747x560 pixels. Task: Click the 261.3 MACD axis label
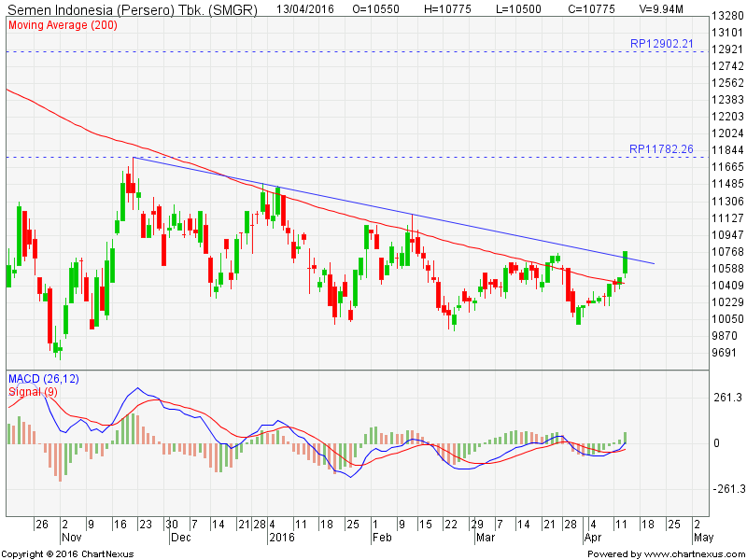pyautogui.click(x=728, y=398)
